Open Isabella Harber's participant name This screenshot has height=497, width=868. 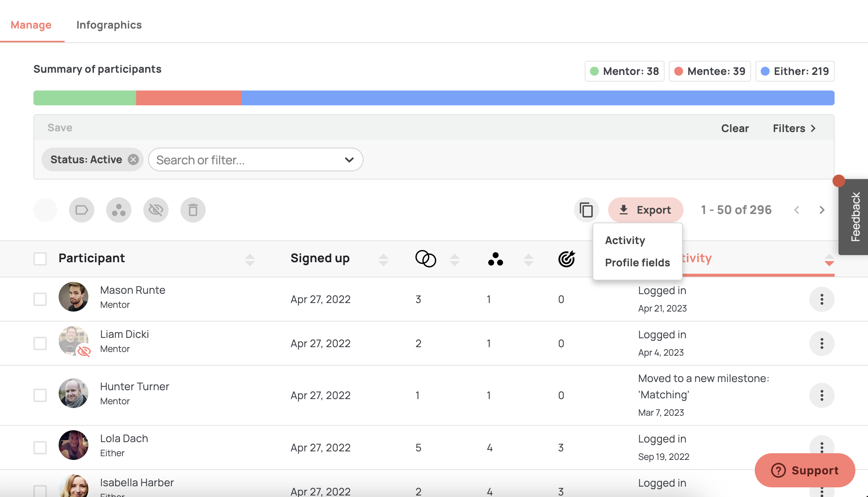click(x=137, y=483)
